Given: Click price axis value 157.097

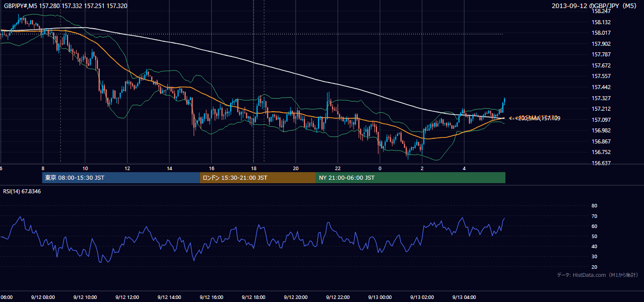Looking at the screenshot, I should tap(602, 120).
